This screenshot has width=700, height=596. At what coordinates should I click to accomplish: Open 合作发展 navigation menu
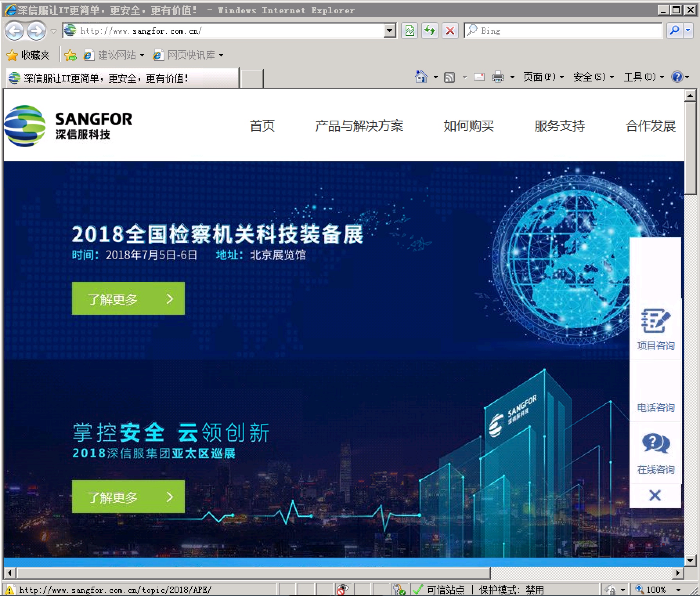click(x=651, y=126)
